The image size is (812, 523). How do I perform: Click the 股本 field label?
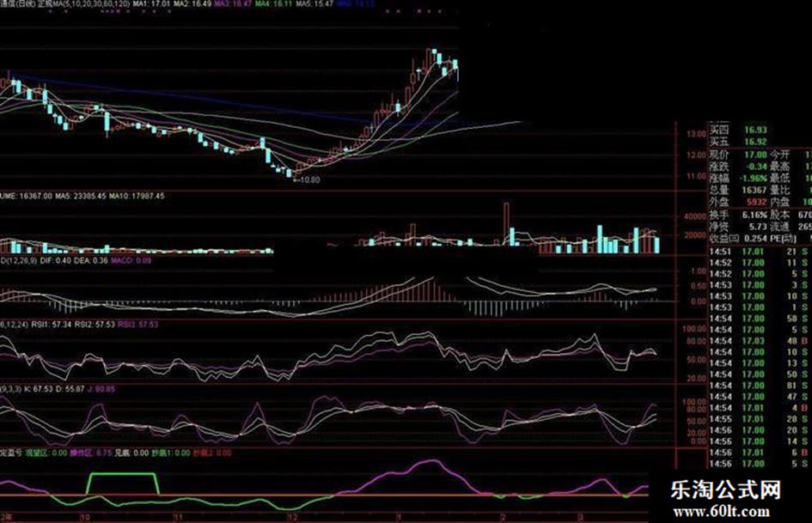[780, 215]
